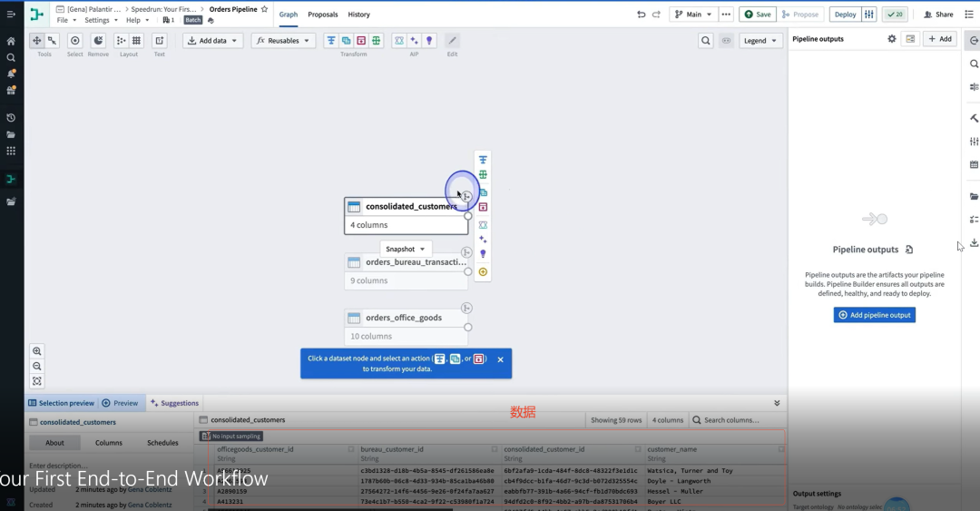Click the Save button
This screenshot has height=511, width=980.
[x=758, y=15]
